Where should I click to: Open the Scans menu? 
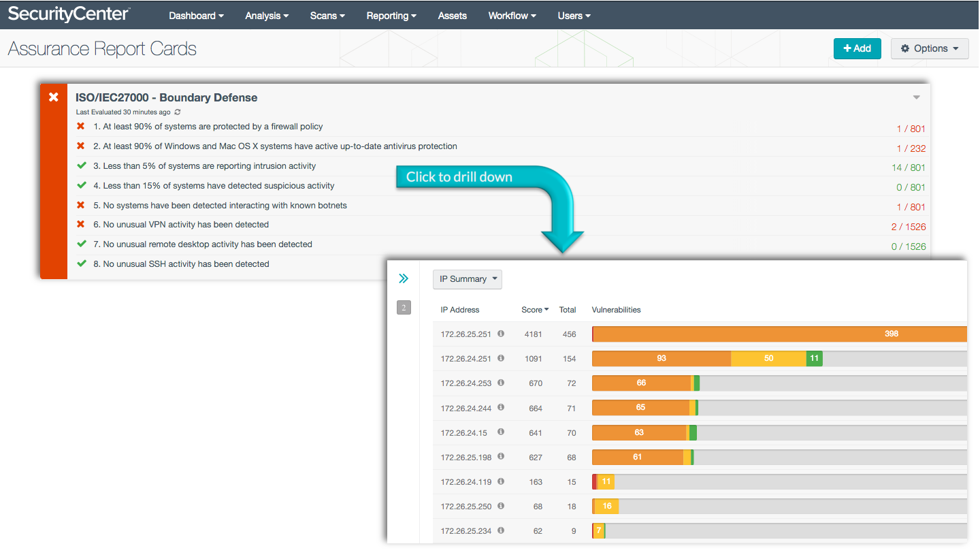coord(327,16)
